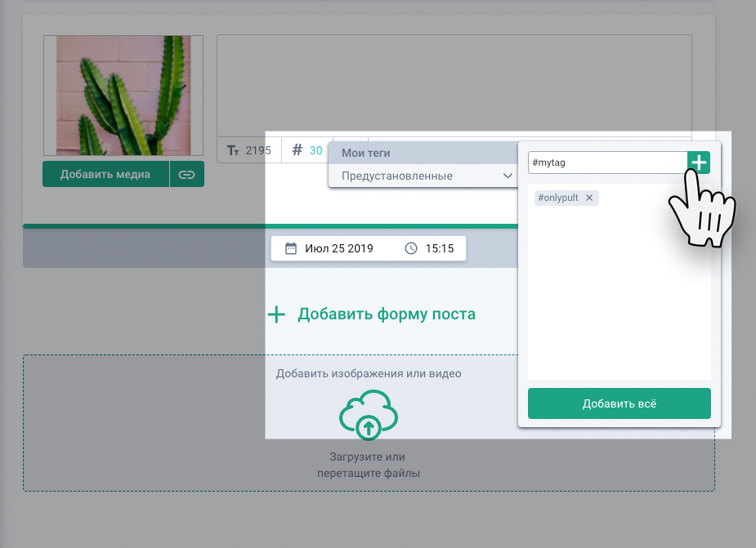Click the plus icon for Добавить форму поста
Image resolution: width=756 pixels, height=548 pixels.
tap(277, 314)
